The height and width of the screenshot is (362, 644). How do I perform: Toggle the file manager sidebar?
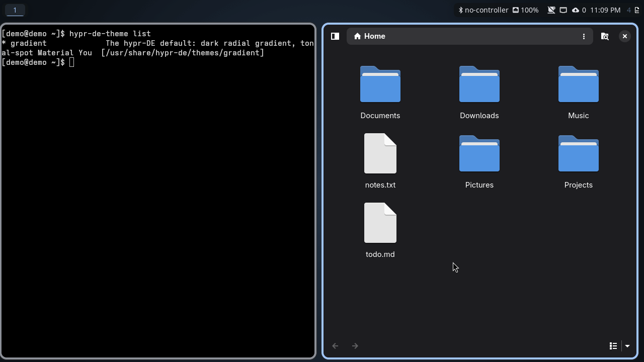[x=335, y=36]
